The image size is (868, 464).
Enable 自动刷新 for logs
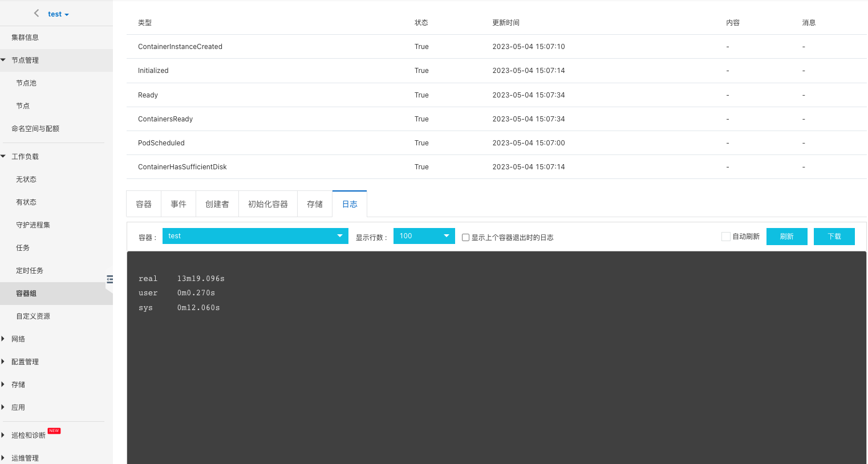pyautogui.click(x=726, y=235)
